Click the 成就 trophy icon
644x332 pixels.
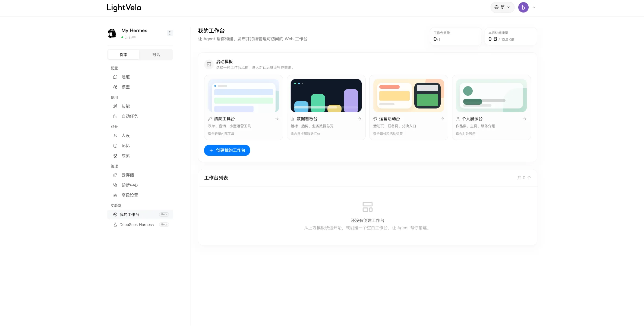(115, 156)
